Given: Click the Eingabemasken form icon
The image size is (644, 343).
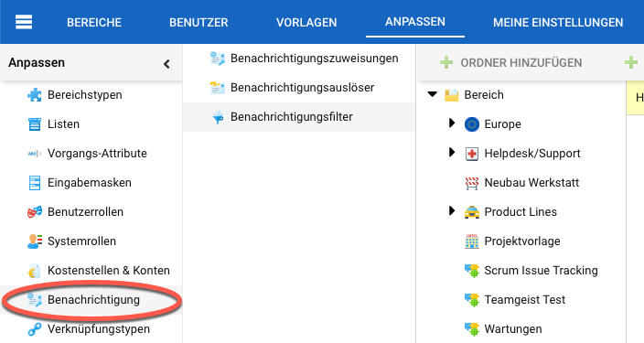Looking at the screenshot, I should point(35,183).
